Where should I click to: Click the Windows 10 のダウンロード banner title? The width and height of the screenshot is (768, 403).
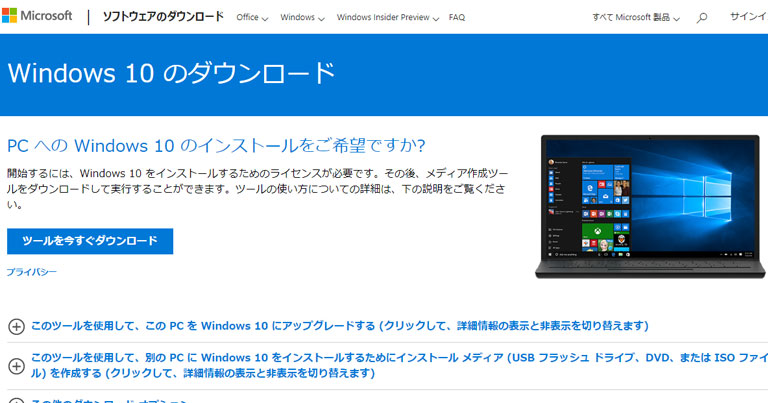(x=171, y=74)
